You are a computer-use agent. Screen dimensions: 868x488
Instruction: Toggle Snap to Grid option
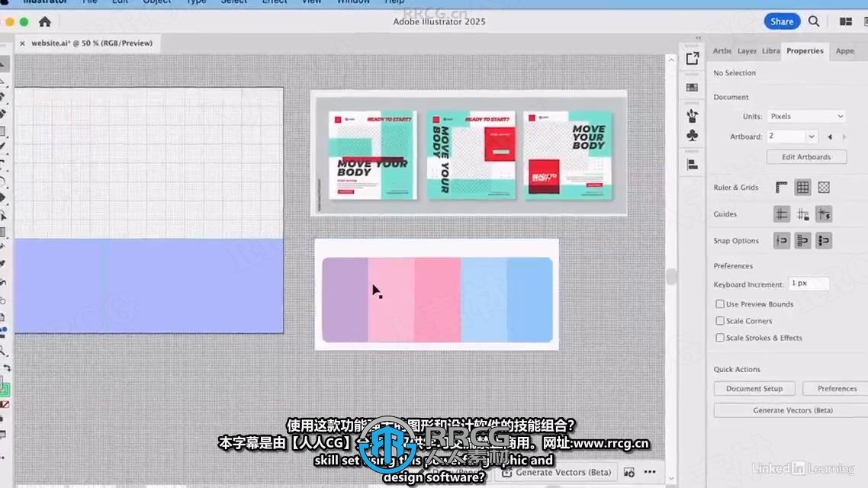[x=802, y=241]
